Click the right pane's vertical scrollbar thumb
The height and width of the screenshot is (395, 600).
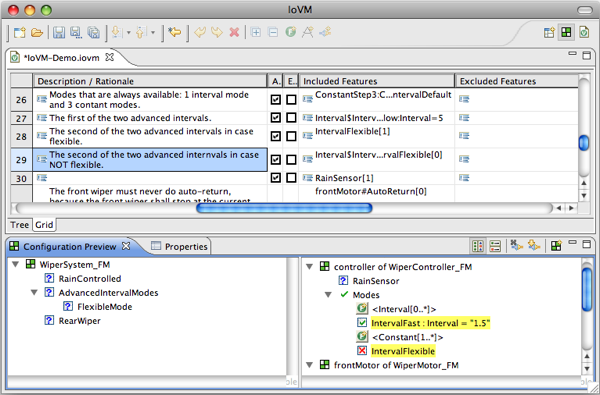pyautogui.click(x=587, y=290)
